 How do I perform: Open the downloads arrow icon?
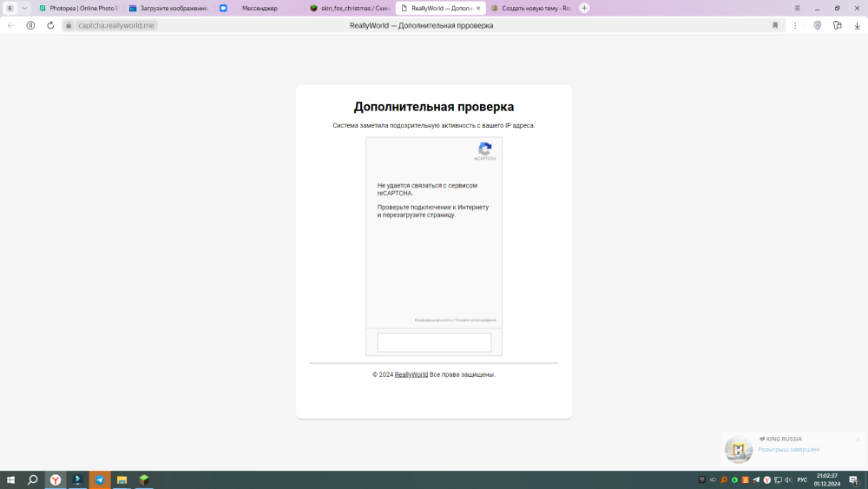(857, 25)
